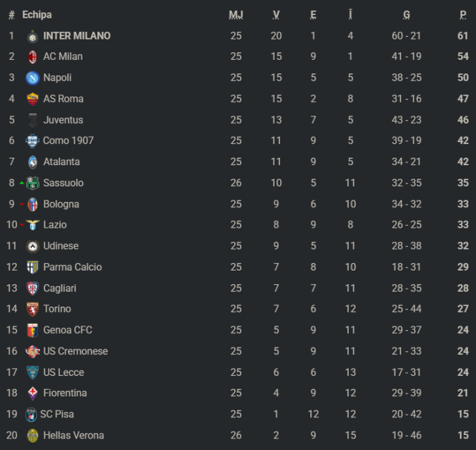The image size is (476, 450).
Task: Click the AS Roma crest icon
Action: [x=33, y=99]
